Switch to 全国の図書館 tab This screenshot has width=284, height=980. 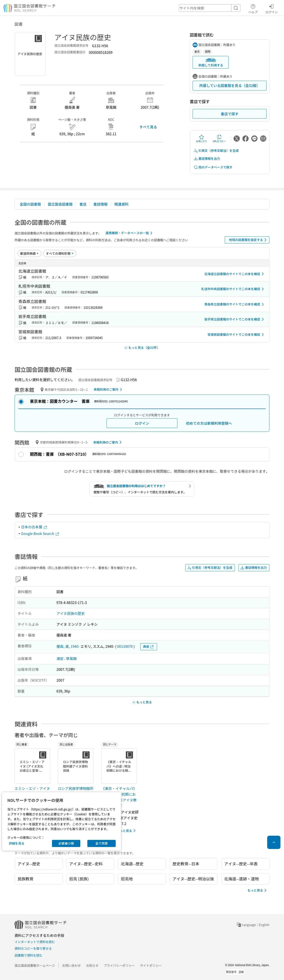(x=31, y=204)
